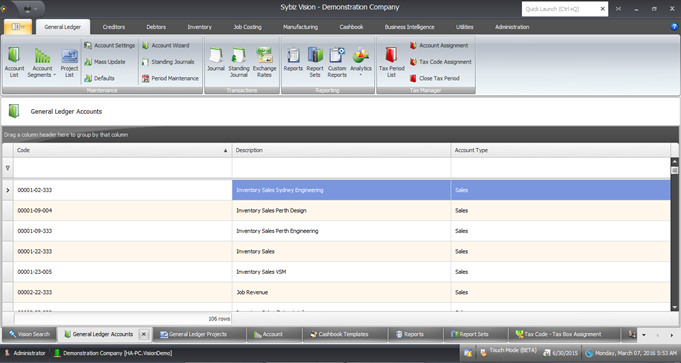
Task: Clear the Quick Launch search box
Action: click(x=602, y=9)
